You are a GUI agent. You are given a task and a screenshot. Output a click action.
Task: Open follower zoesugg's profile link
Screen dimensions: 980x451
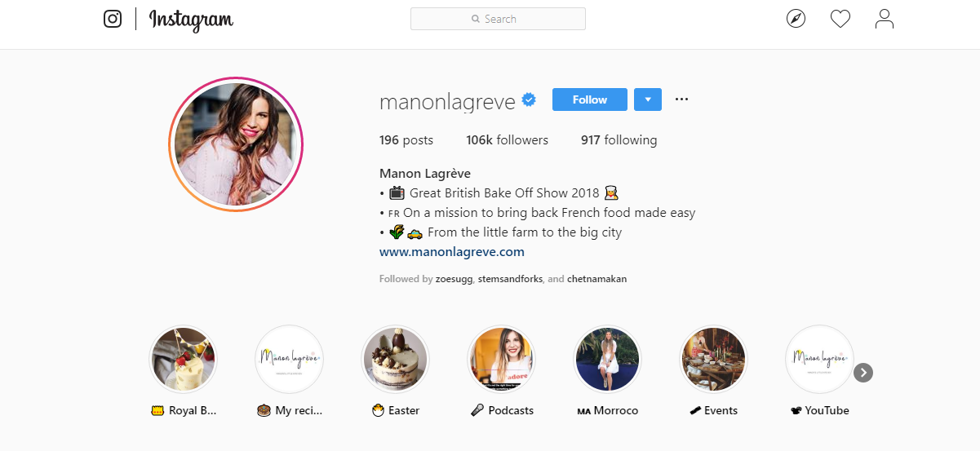point(451,279)
